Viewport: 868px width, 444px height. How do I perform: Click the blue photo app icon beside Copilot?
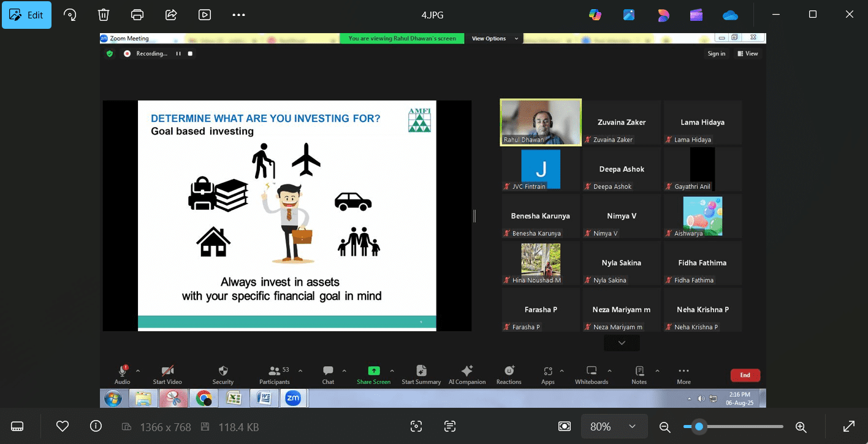tap(629, 15)
